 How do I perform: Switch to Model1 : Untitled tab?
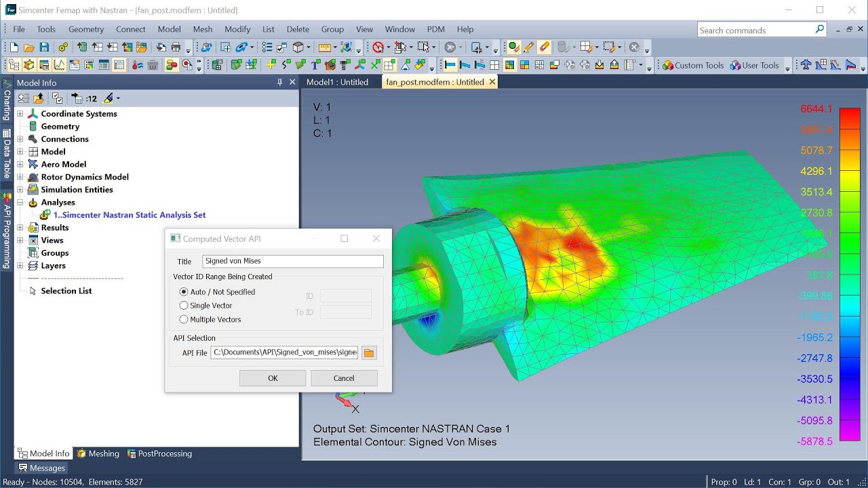pyautogui.click(x=337, y=82)
